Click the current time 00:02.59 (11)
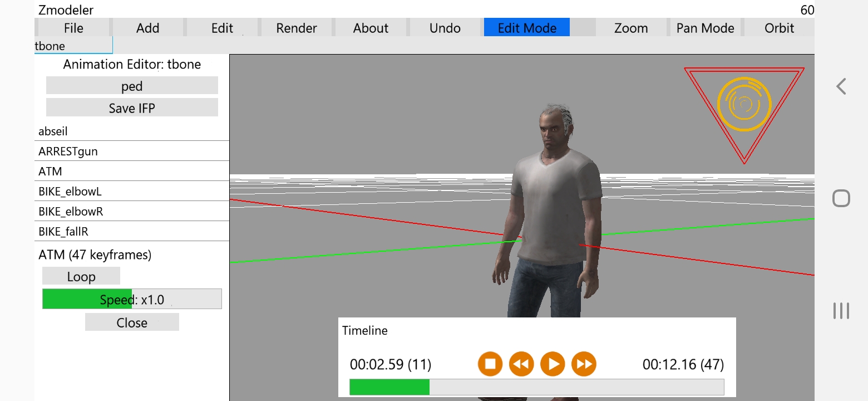Screen dimensions: 868x401 pyautogui.click(x=391, y=365)
